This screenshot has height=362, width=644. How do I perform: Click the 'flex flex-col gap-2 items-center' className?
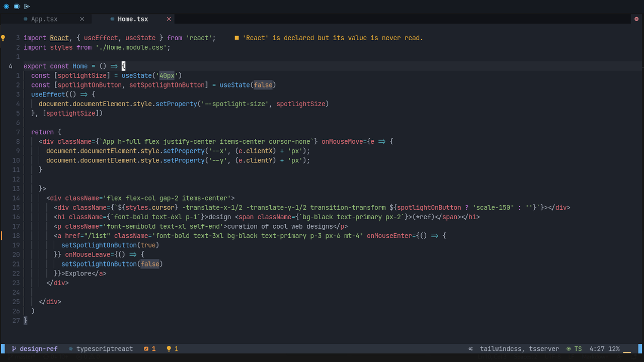(167, 198)
